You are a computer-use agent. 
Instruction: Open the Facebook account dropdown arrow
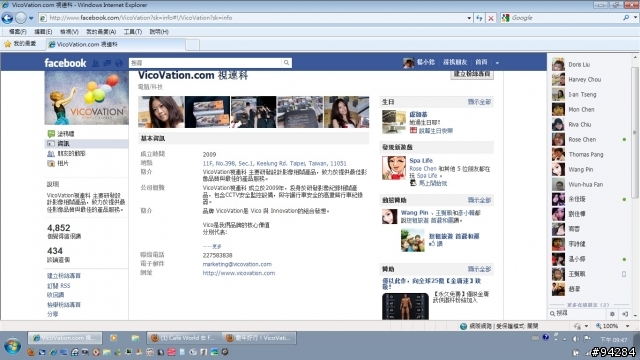tap(497, 63)
